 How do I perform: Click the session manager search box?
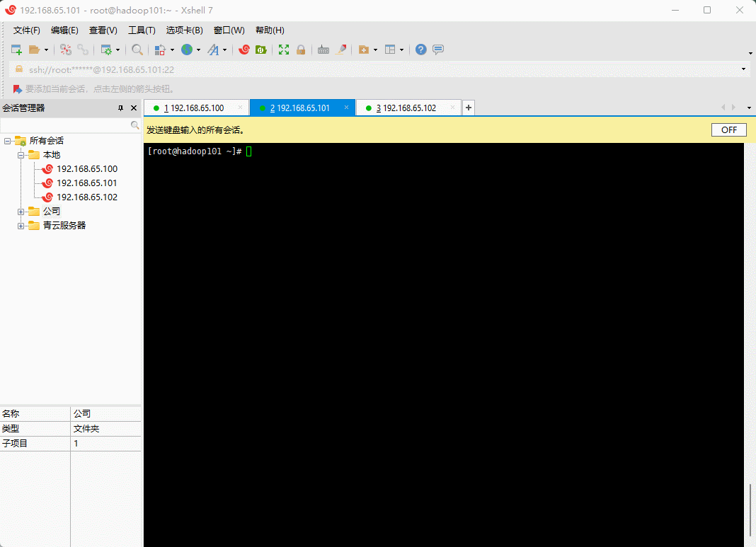(x=65, y=125)
